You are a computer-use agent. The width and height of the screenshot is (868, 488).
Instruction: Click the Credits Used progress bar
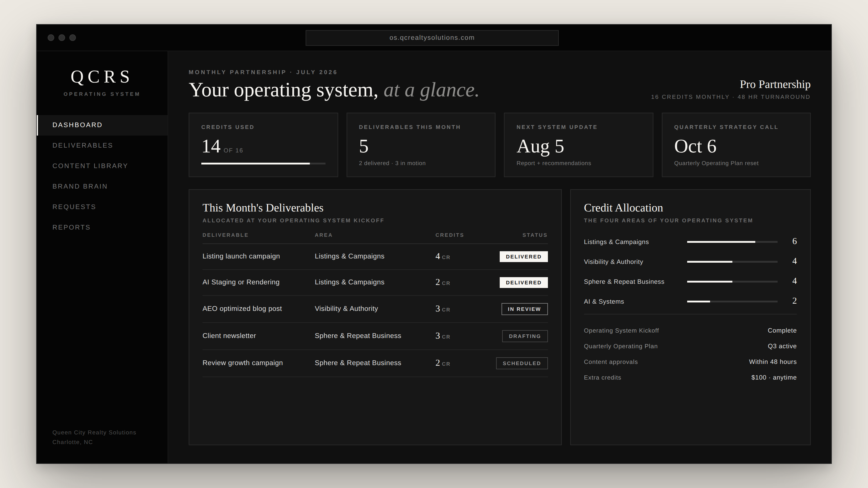click(263, 163)
